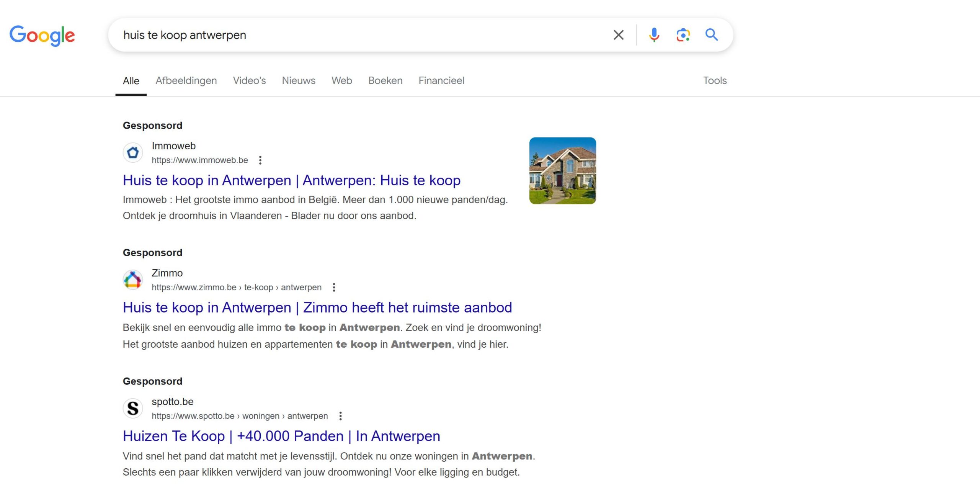
Task: Open Google Lens image search icon
Action: pyautogui.click(x=683, y=35)
